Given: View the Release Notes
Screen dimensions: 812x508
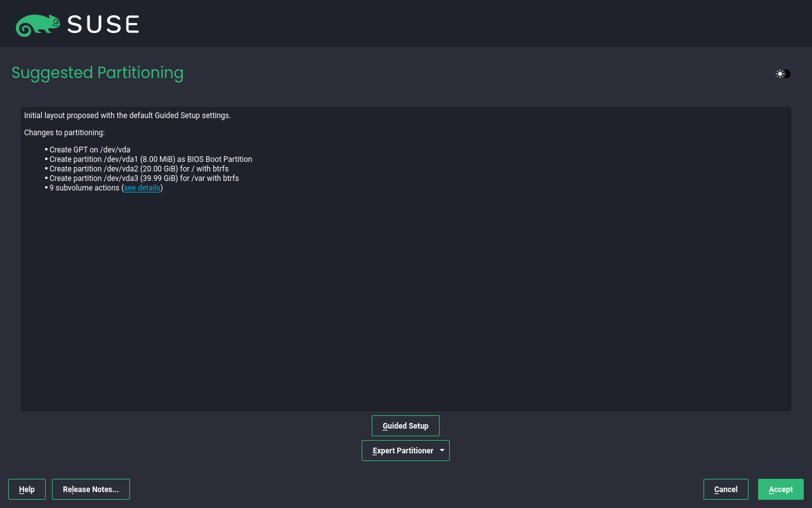Looking at the screenshot, I should pos(91,490).
